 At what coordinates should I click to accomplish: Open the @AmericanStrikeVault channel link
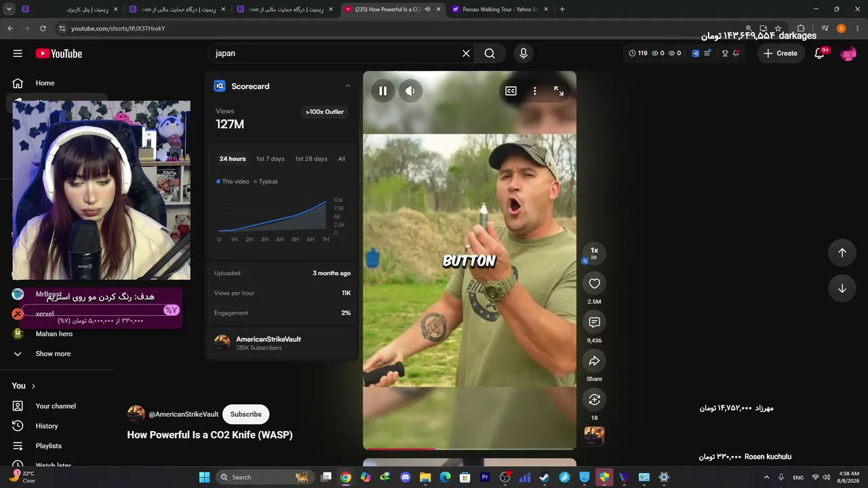point(183,414)
